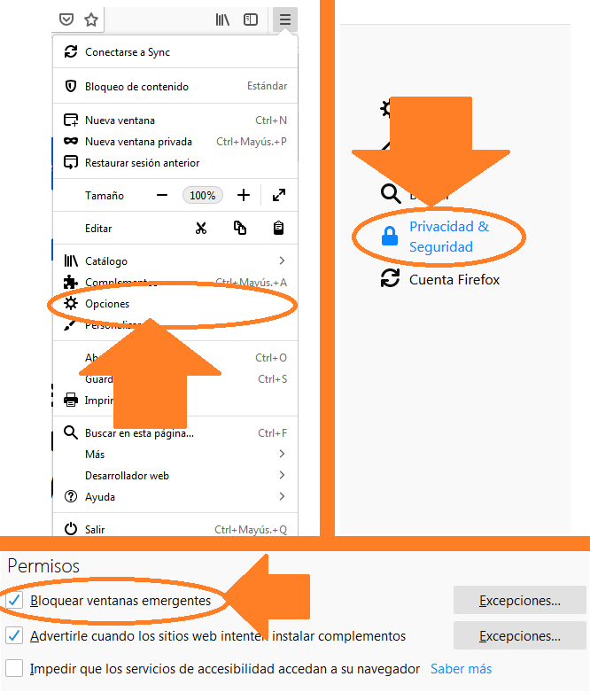The width and height of the screenshot is (590, 700).
Task: Expand the Desarrollador web submenu
Action: [x=175, y=476]
